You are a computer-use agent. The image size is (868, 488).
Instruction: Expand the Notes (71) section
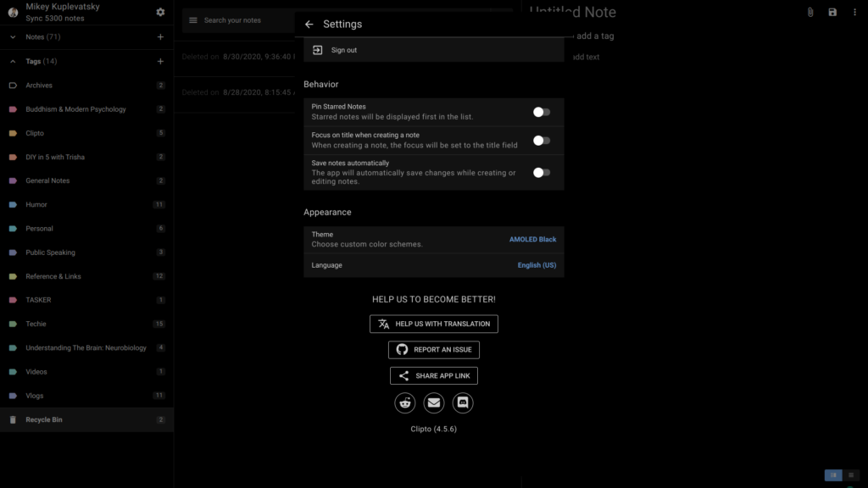(13, 37)
